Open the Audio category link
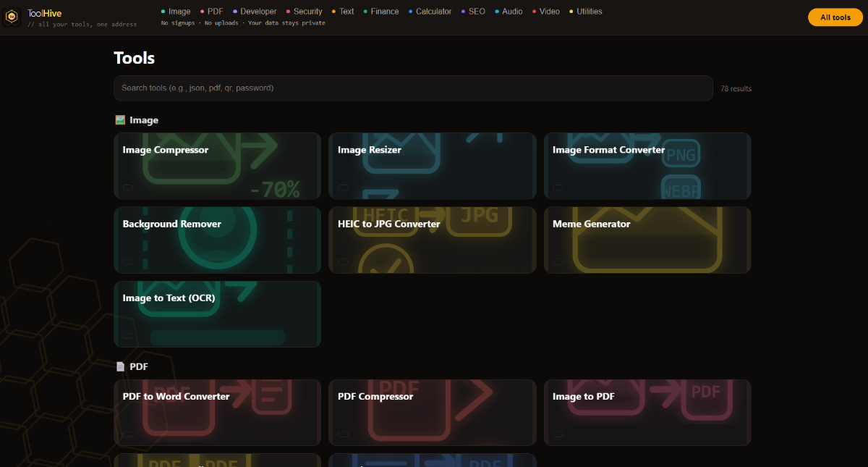This screenshot has width=868, height=467. (x=512, y=12)
